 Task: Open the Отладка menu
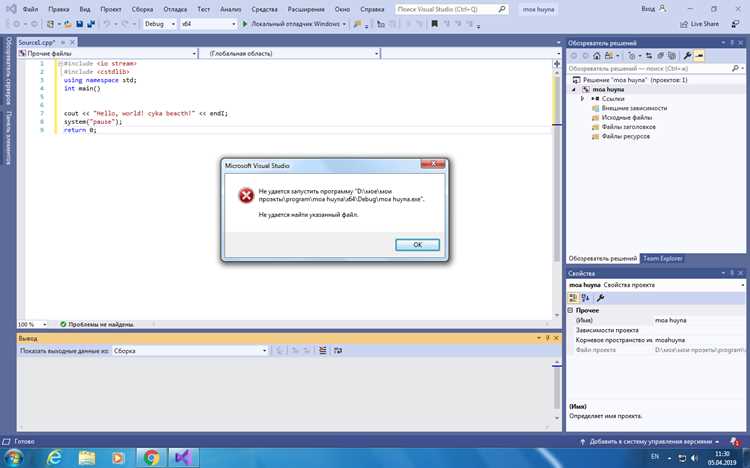click(175, 9)
